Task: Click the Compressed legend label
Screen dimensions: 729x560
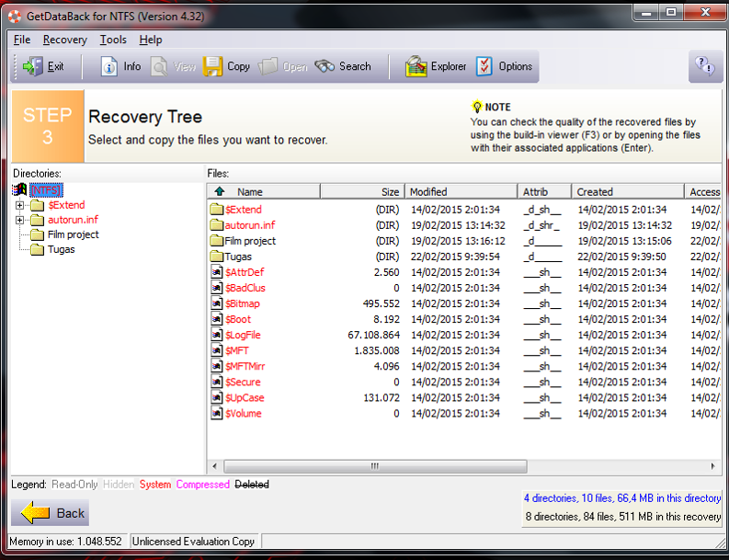Action: click(x=203, y=485)
